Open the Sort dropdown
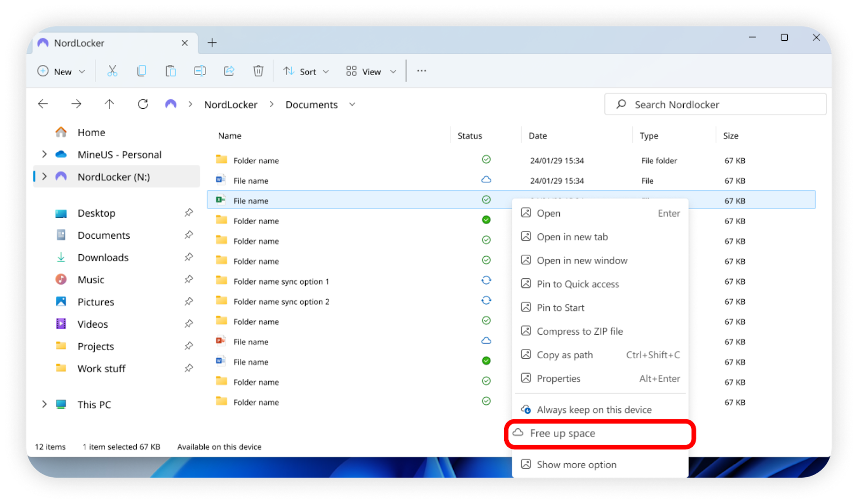Image resolution: width=858 pixels, height=504 pixels. (x=306, y=71)
